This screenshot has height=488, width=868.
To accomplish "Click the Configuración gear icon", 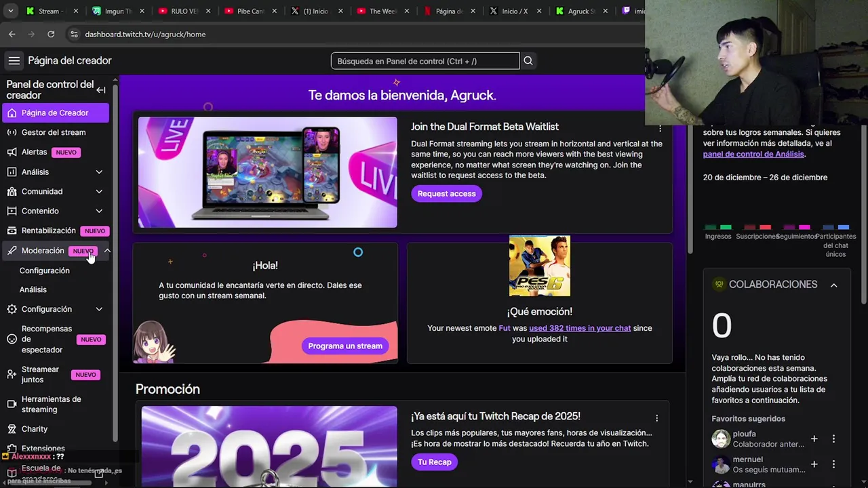I will point(12,310).
